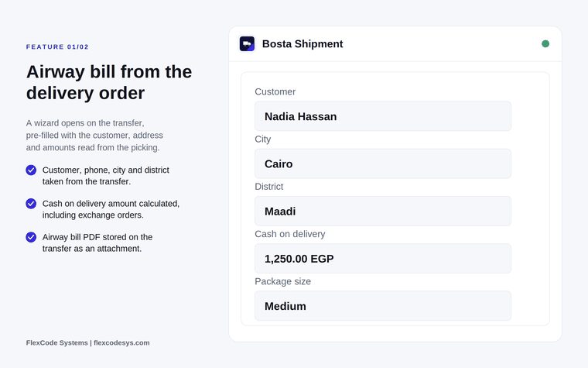This screenshot has height=368, width=588.
Task: Click the 'District' field label
Action: coord(269,187)
